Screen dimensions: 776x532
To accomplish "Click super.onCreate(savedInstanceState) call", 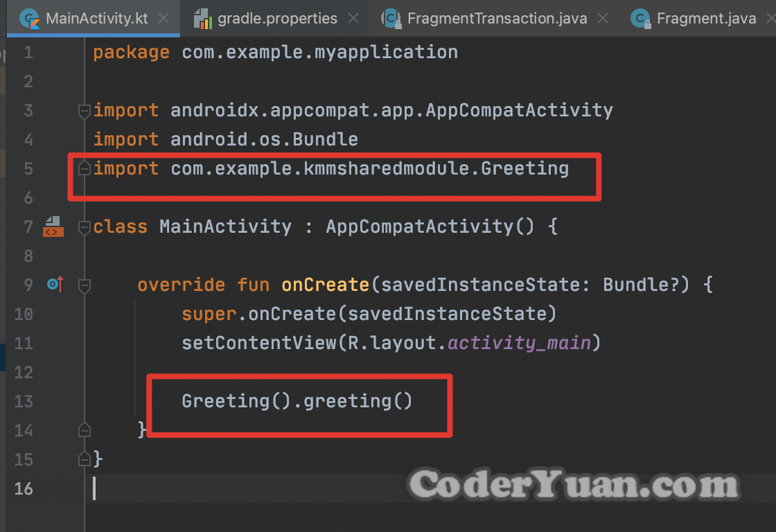I will pyautogui.click(x=369, y=314).
